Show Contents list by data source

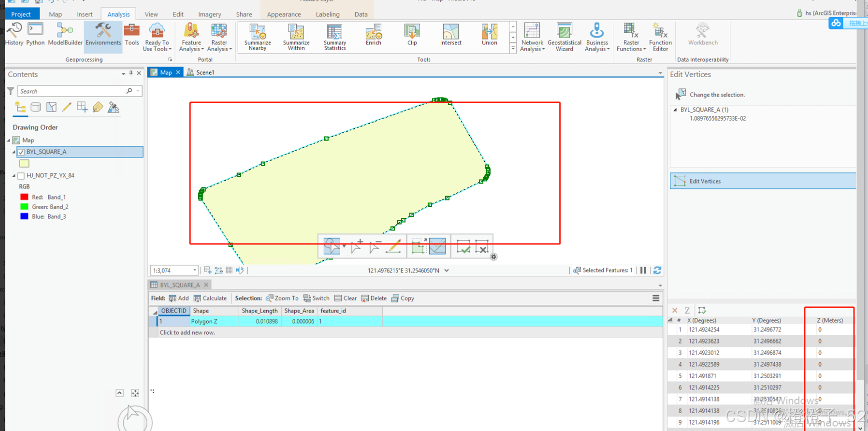[36, 107]
